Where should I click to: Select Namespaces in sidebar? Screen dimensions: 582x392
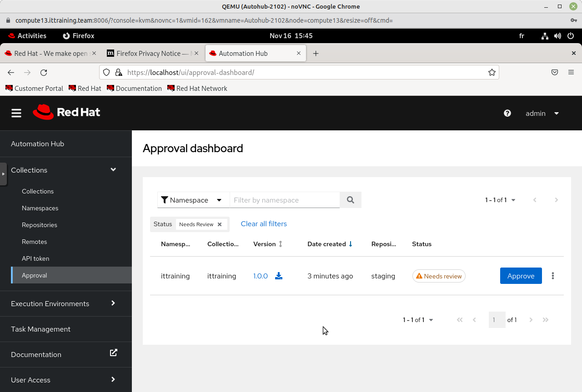click(40, 208)
